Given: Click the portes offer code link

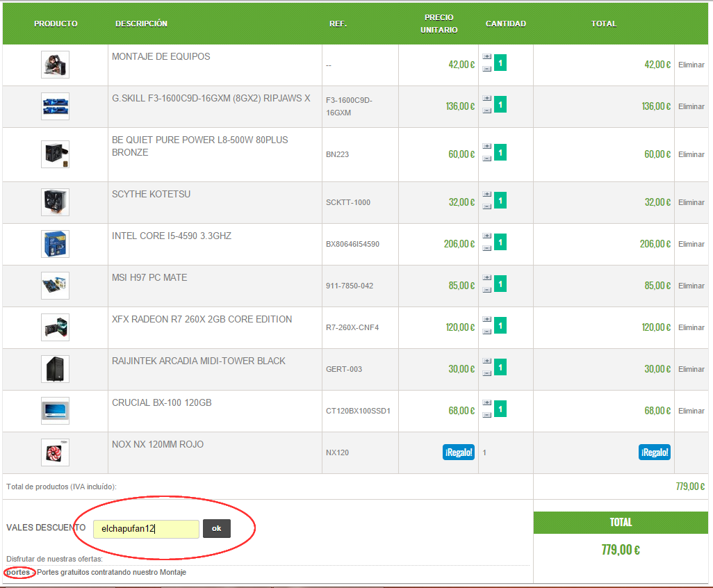Looking at the screenshot, I should [x=18, y=572].
